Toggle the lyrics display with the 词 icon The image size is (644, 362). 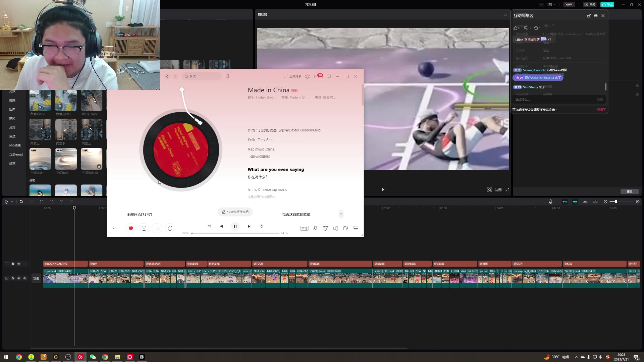coord(261,226)
